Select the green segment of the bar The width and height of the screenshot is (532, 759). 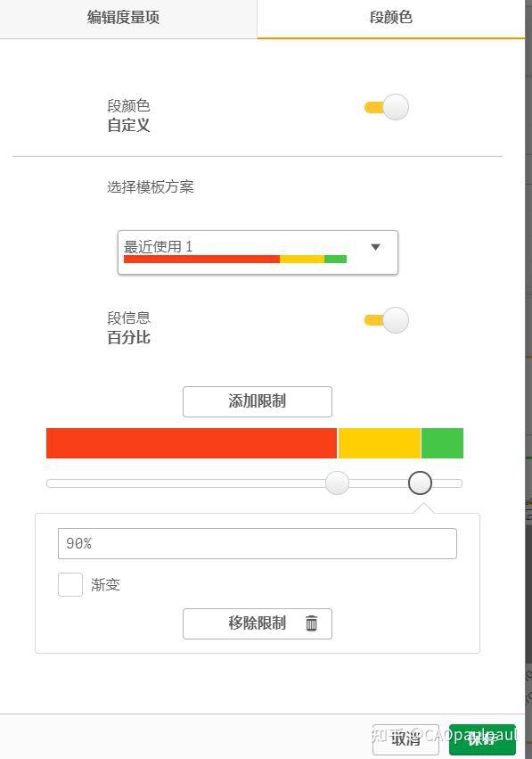point(443,441)
